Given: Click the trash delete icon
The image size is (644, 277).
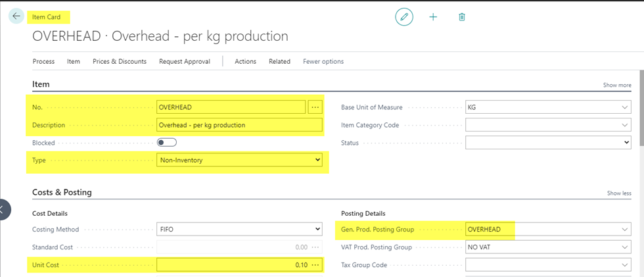Looking at the screenshot, I should click(462, 16).
